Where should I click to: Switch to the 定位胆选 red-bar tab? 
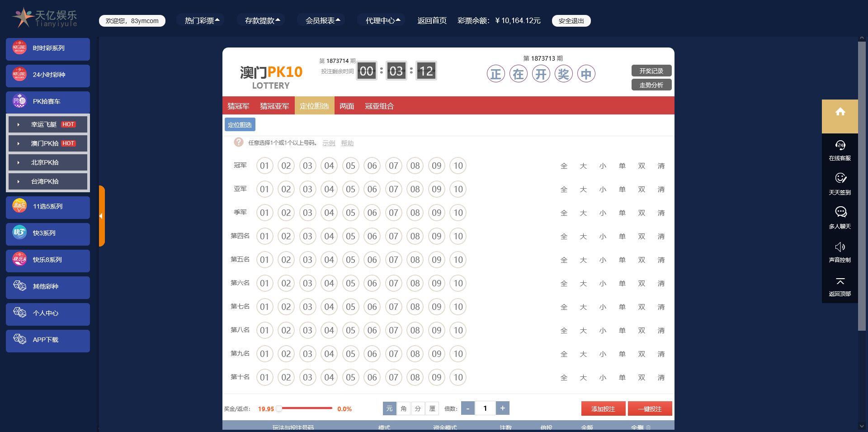pos(314,106)
